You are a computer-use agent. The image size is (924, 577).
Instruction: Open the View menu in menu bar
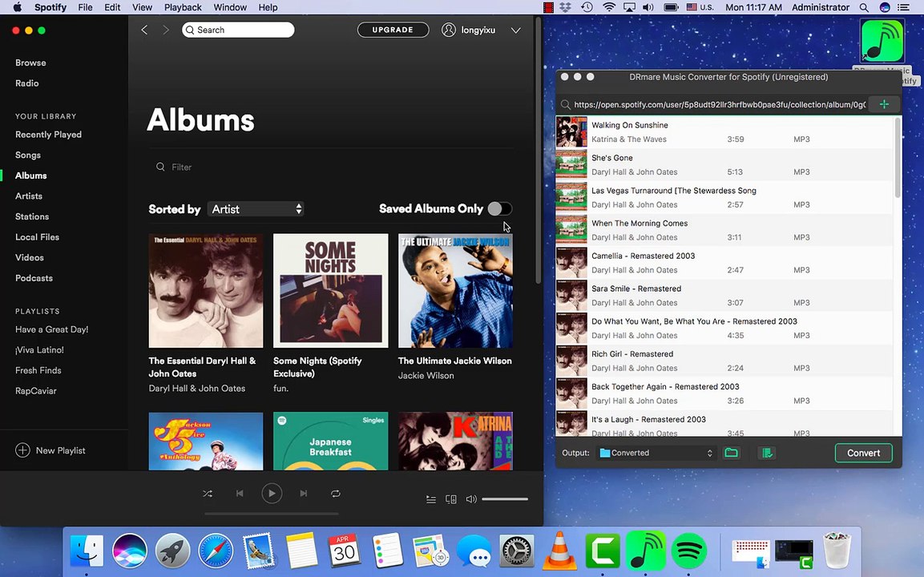142,7
